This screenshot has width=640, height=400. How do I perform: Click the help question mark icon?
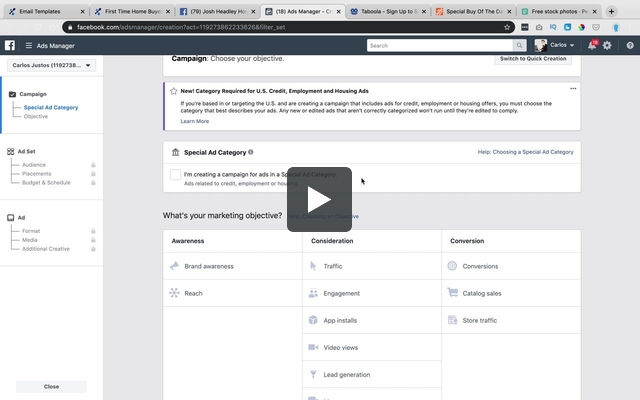click(630, 45)
